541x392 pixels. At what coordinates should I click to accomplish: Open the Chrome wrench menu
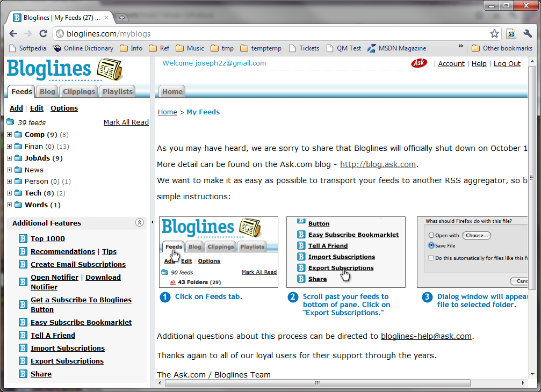[528, 33]
